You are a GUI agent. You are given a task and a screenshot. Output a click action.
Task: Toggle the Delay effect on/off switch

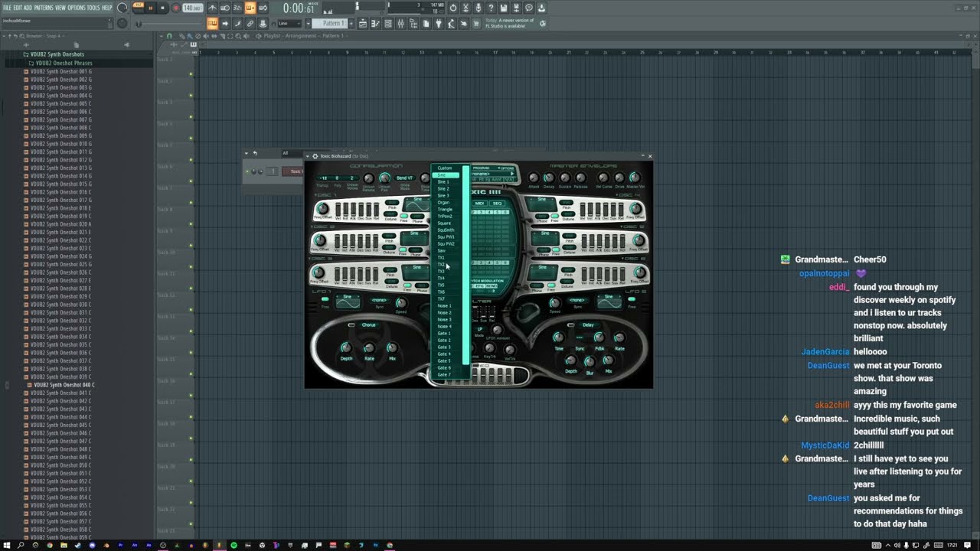[x=570, y=325]
